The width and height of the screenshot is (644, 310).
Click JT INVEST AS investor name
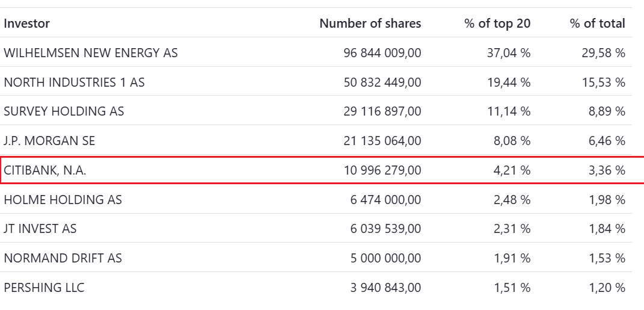tap(40, 229)
